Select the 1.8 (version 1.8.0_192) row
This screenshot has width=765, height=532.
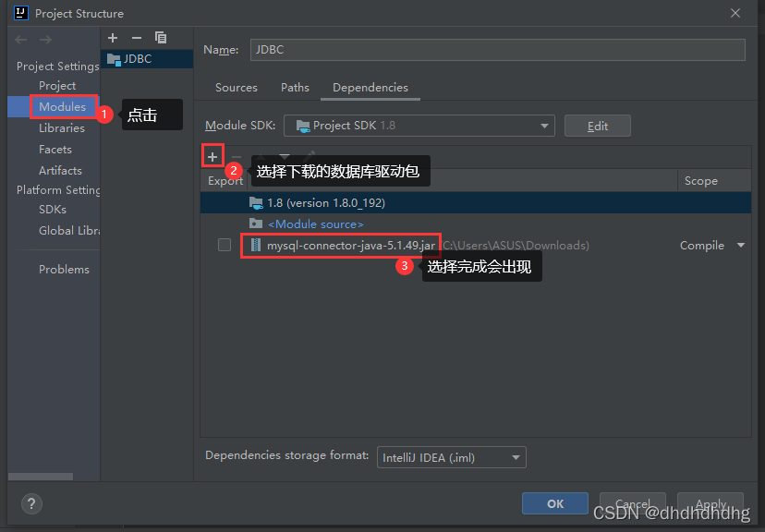coord(476,203)
